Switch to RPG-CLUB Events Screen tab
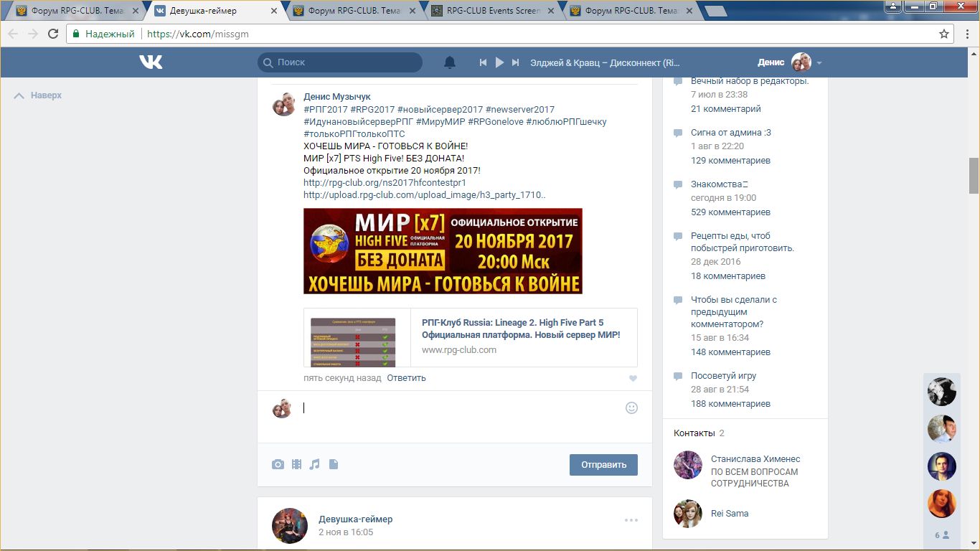The width and height of the screenshot is (980, 551). (488, 11)
